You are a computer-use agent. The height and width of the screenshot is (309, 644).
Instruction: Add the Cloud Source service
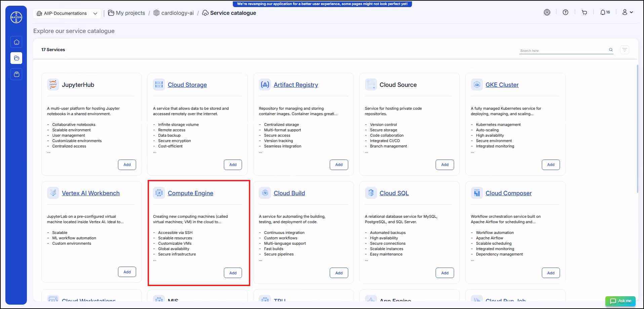445,165
